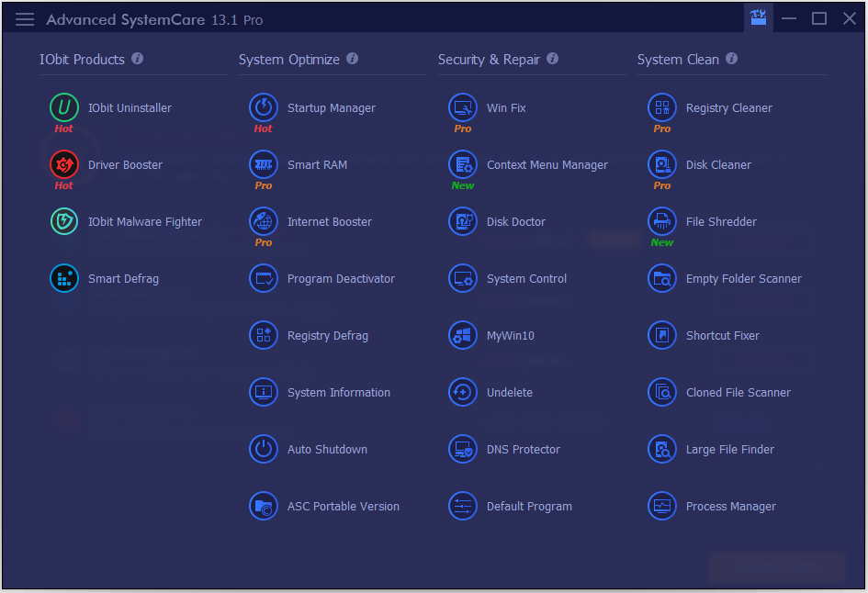Minimize the Advanced SystemCare window
This screenshot has width=868, height=593.
coord(789,18)
